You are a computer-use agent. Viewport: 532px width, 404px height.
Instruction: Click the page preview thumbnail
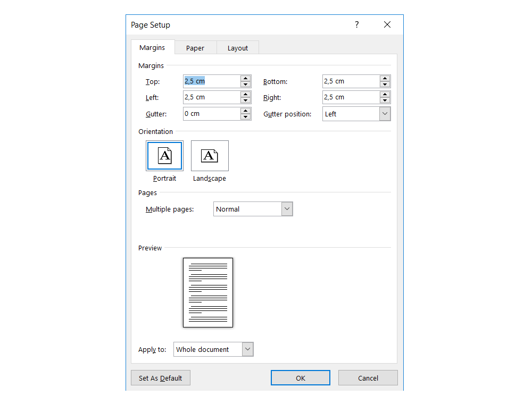tap(208, 292)
